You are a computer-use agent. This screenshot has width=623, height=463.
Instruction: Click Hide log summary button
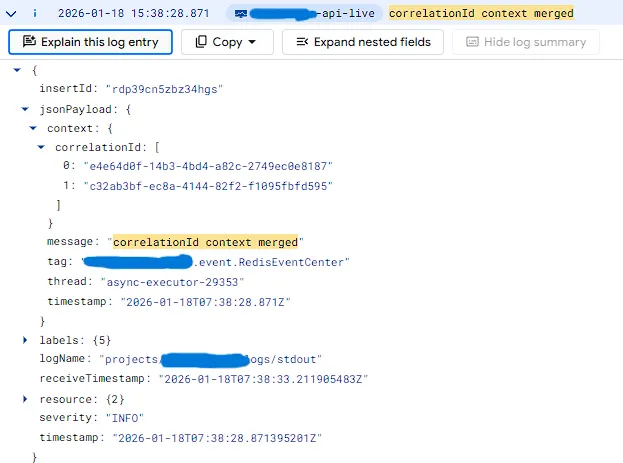[x=526, y=42]
